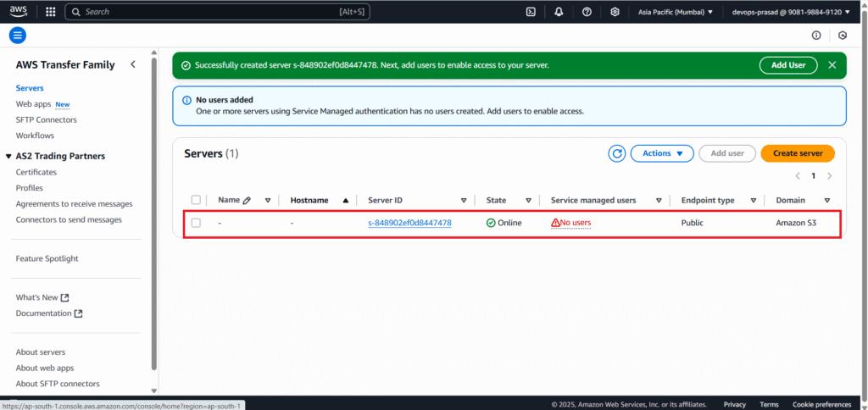Open Cookie preferences in footer
The height and width of the screenshot is (410, 868).
tap(821, 404)
